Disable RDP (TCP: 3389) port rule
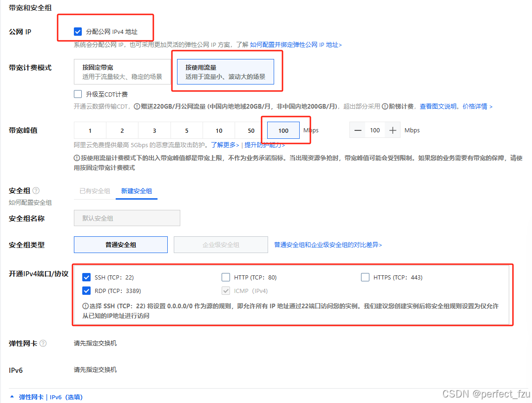This screenshot has height=403, width=532. pos(86,290)
